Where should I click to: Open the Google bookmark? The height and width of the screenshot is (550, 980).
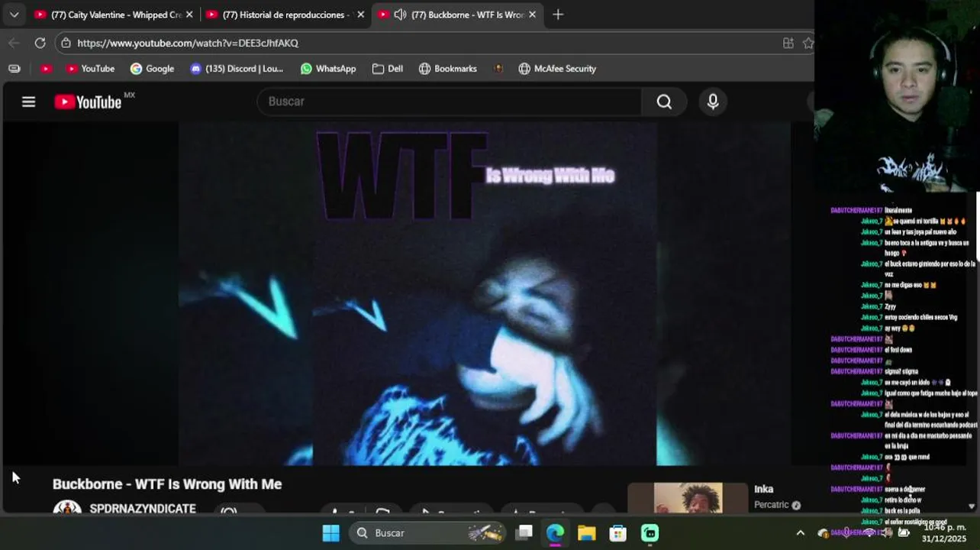[x=152, y=69]
